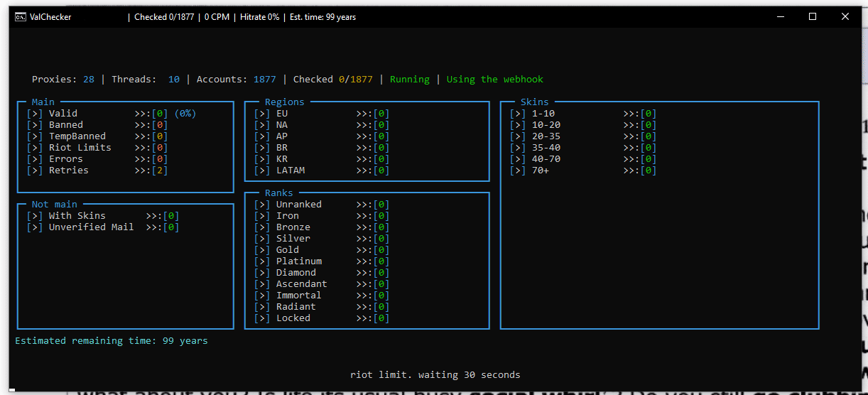This screenshot has width=868, height=395.
Task: Select the 'Immortal' rank row
Action: [x=322, y=296]
